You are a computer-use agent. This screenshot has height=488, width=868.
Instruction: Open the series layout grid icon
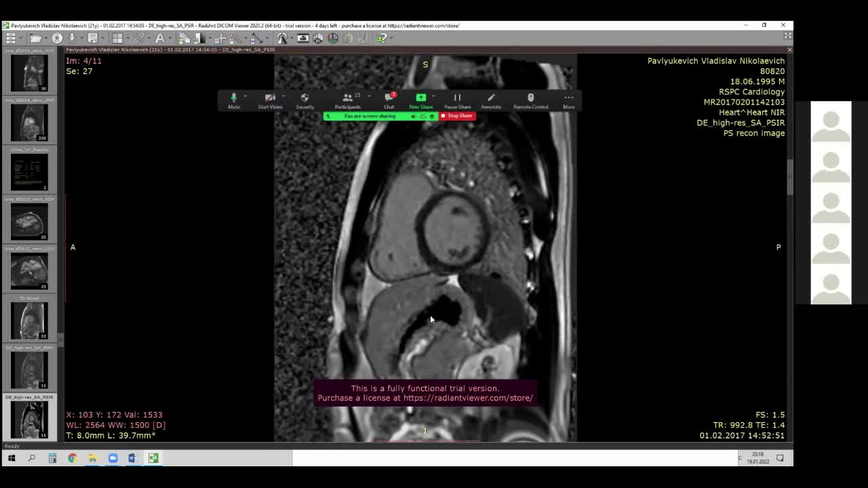(117, 38)
